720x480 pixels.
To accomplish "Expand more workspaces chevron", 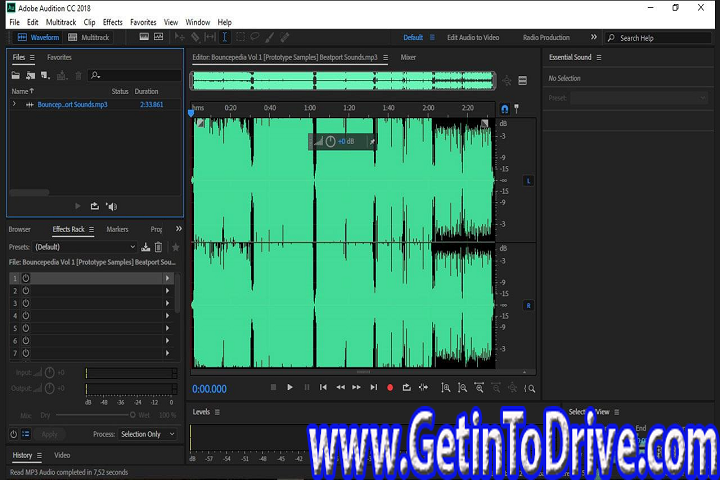I will pos(594,37).
